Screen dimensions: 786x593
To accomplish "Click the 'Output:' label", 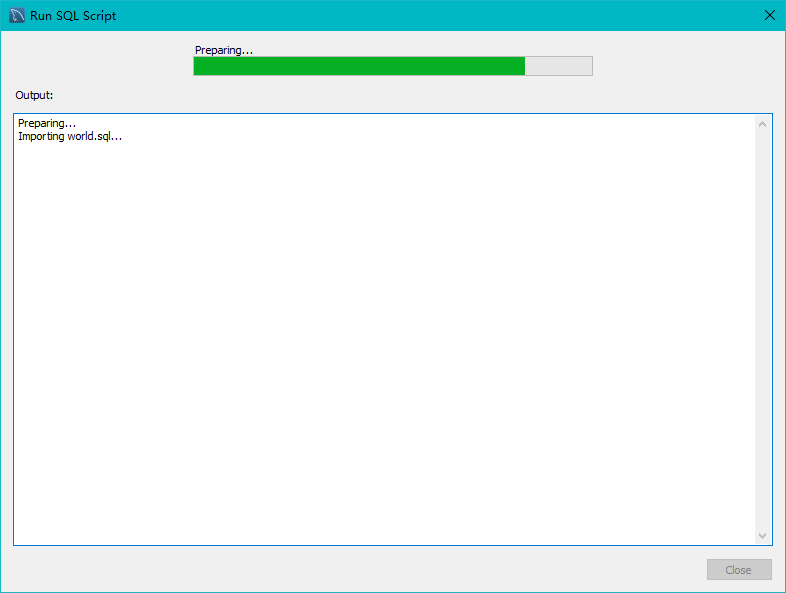I will click(34, 95).
